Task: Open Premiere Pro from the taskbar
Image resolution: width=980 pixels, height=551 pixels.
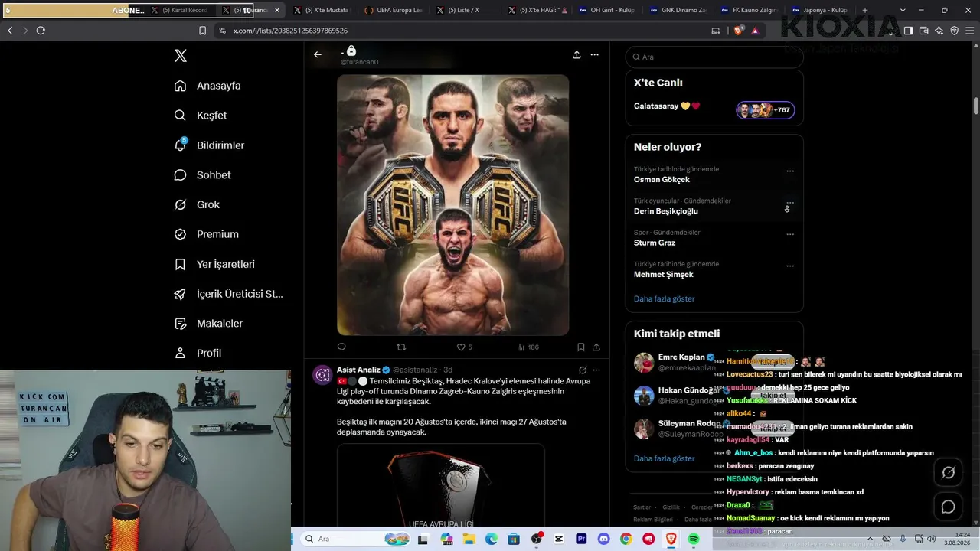Action: coord(581,539)
